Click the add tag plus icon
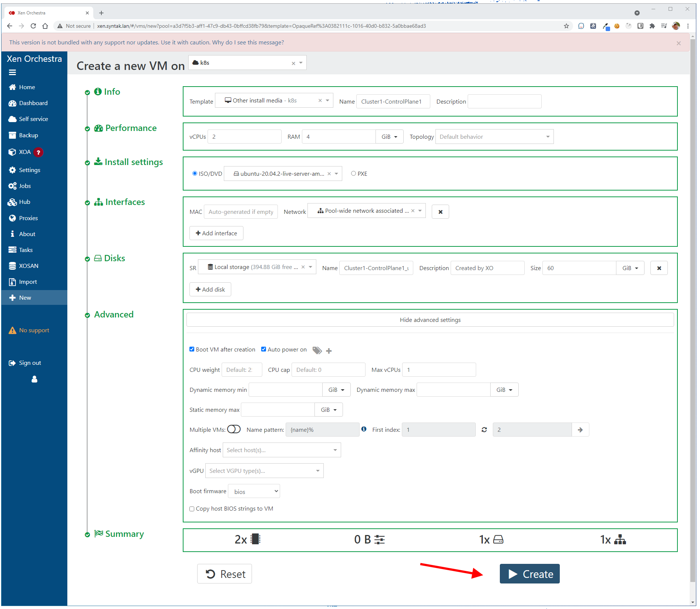The width and height of the screenshot is (700, 609). coord(329,351)
